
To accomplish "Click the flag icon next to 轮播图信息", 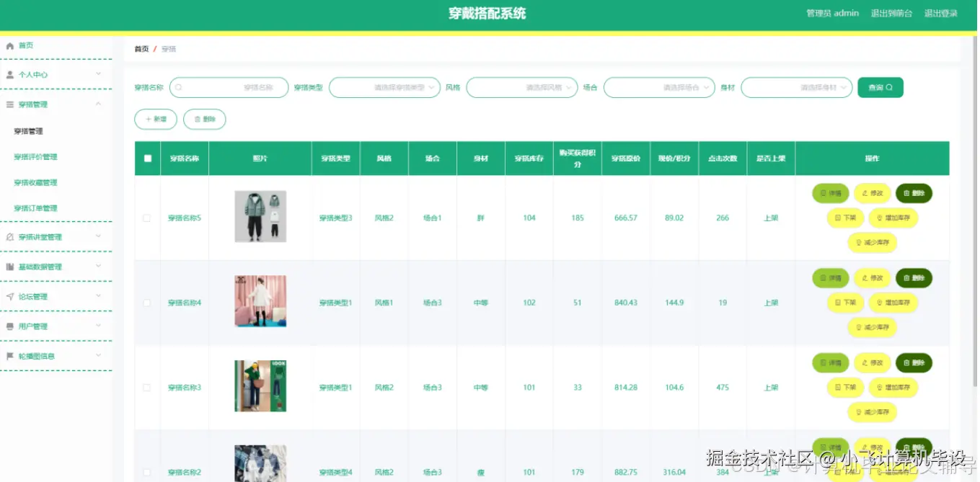I will 10,356.
